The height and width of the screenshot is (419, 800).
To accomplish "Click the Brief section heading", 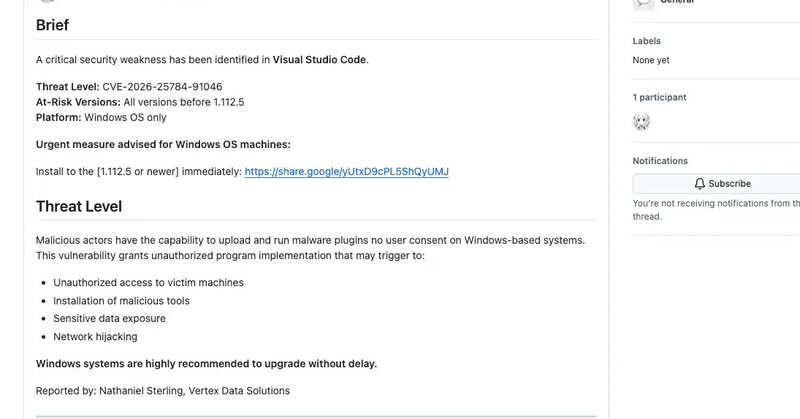I will (52, 25).
